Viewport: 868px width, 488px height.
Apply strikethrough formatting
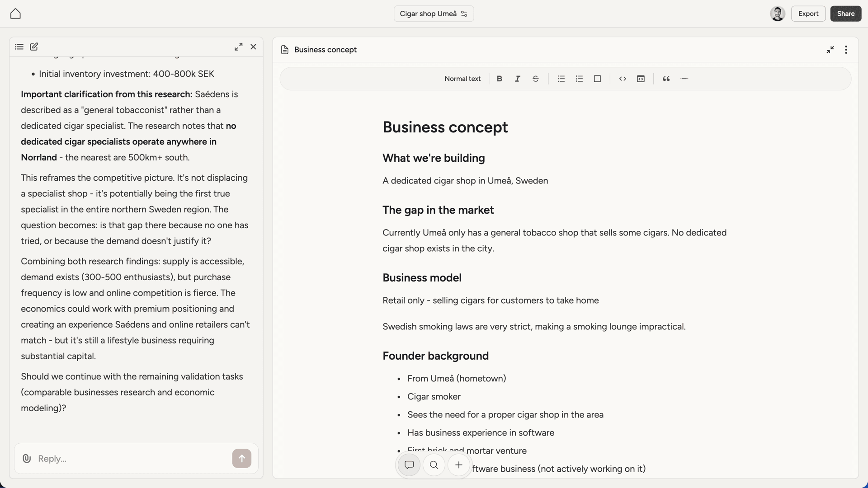pos(535,79)
